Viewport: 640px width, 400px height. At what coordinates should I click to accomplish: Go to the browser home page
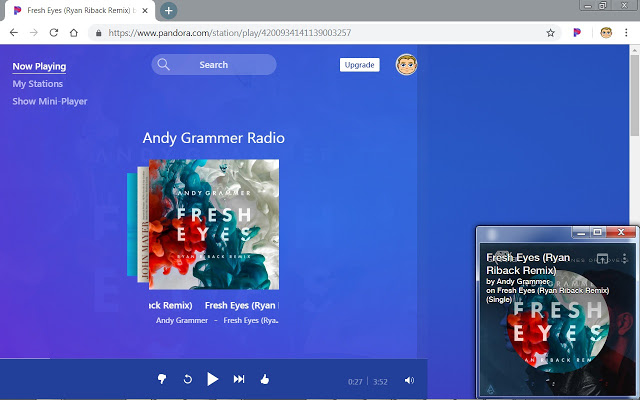coord(74,33)
